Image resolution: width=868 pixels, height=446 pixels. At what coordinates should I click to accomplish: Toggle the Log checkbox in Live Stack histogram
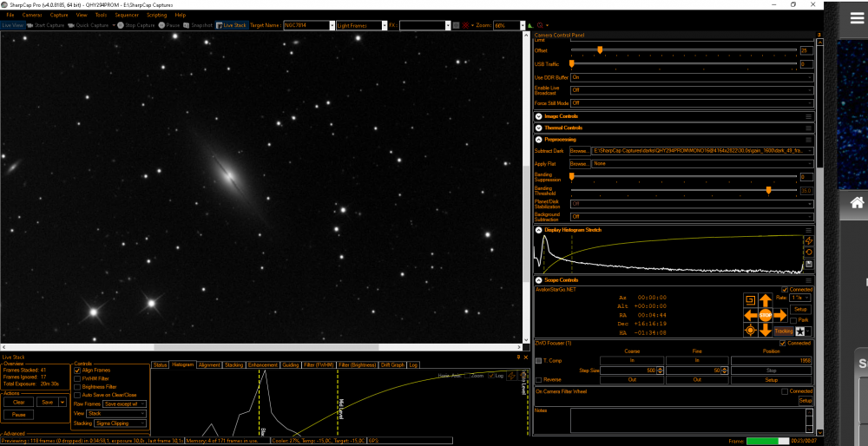click(491, 376)
